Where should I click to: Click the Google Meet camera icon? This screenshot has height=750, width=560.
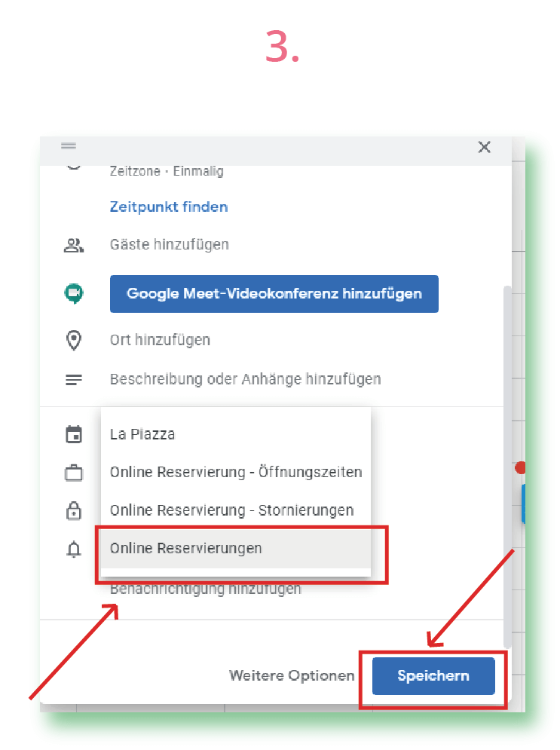click(73, 293)
